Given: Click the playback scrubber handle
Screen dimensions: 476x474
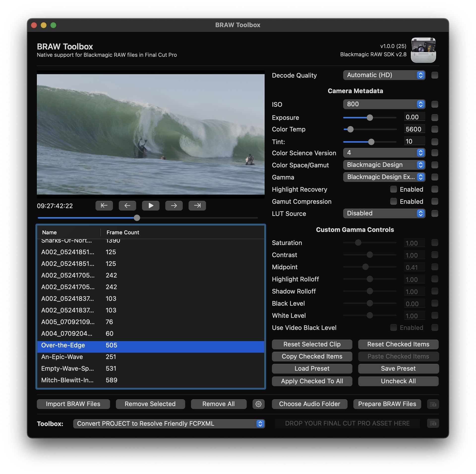Looking at the screenshot, I should click(x=137, y=218).
